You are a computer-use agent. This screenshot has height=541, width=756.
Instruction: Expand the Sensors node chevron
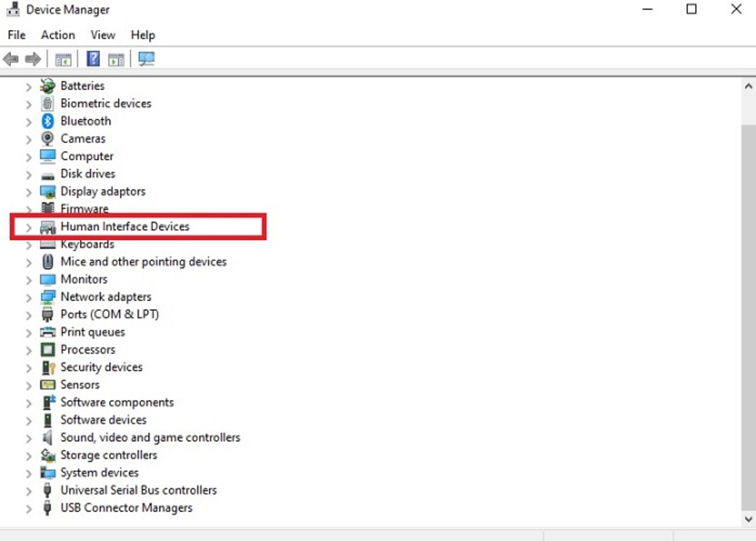coord(28,386)
